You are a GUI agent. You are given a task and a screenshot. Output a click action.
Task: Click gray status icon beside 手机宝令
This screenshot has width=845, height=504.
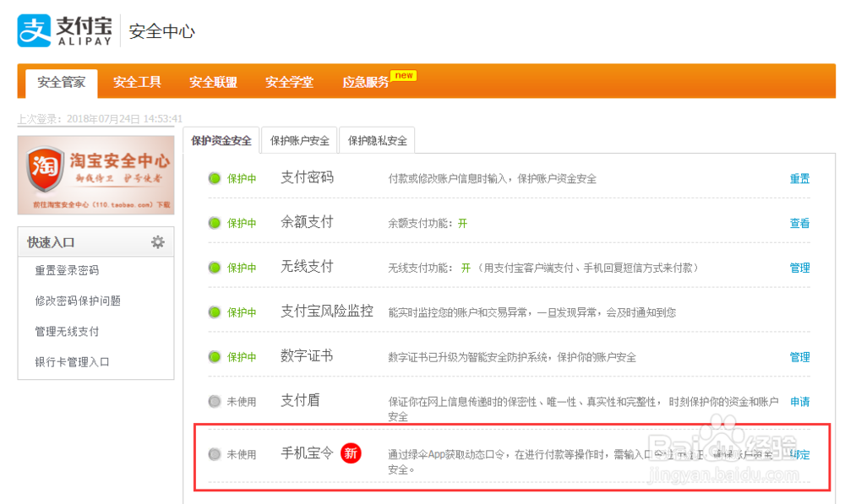point(215,454)
